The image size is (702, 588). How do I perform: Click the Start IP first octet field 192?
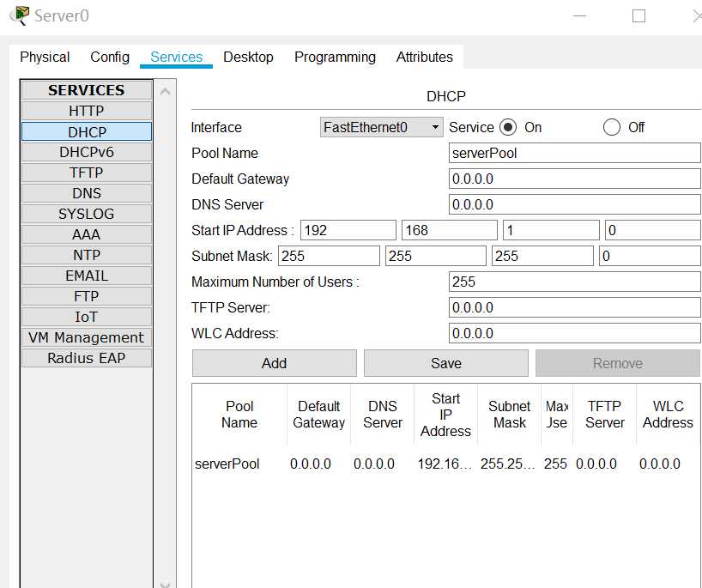tap(348, 230)
